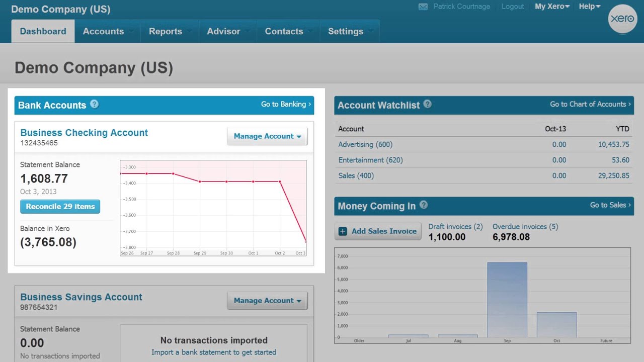The image size is (644, 362).
Task: Open the Patrick Courtnage user link
Action: [461, 7]
